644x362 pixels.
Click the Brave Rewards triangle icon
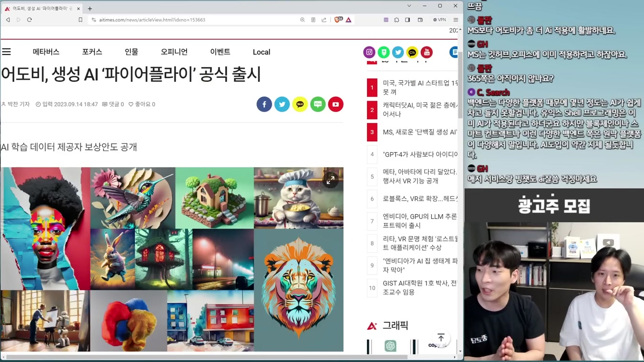tap(348, 20)
